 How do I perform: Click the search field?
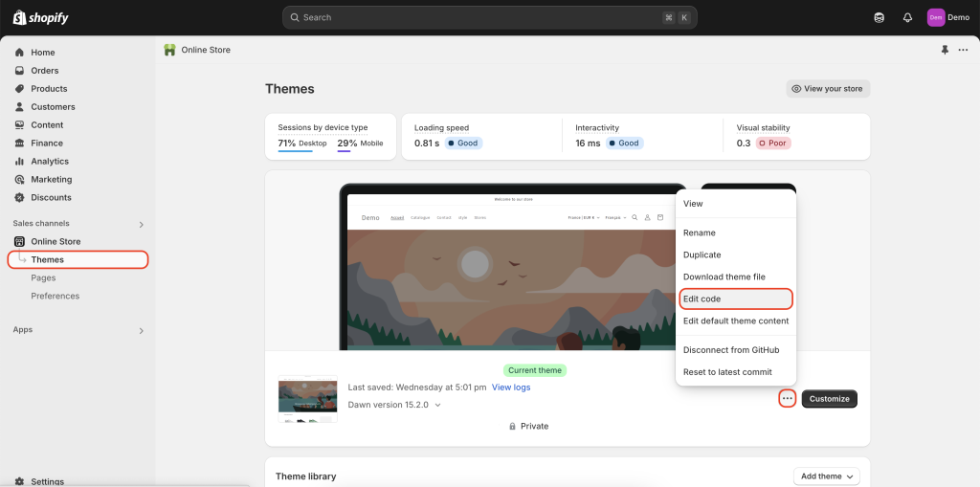click(x=489, y=17)
